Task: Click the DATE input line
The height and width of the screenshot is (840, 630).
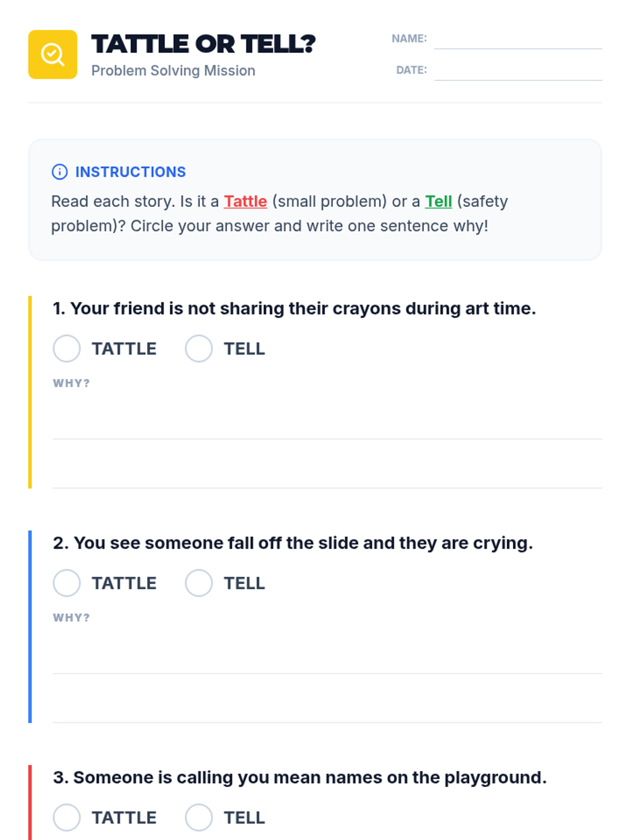Action: pyautogui.click(x=518, y=71)
